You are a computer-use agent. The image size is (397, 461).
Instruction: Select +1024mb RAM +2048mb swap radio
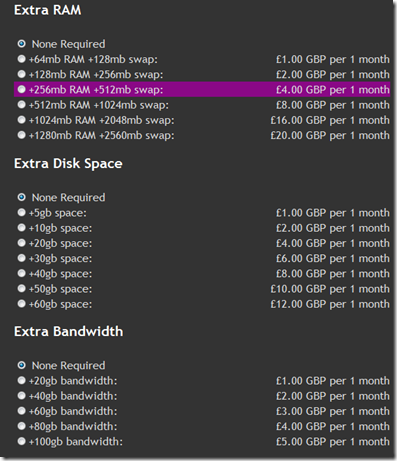point(22,120)
